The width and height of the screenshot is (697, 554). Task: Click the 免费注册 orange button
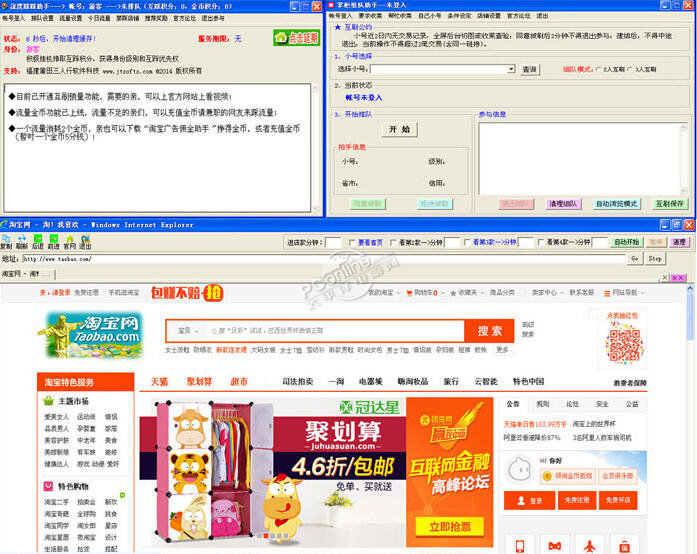(x=577, y=500)
